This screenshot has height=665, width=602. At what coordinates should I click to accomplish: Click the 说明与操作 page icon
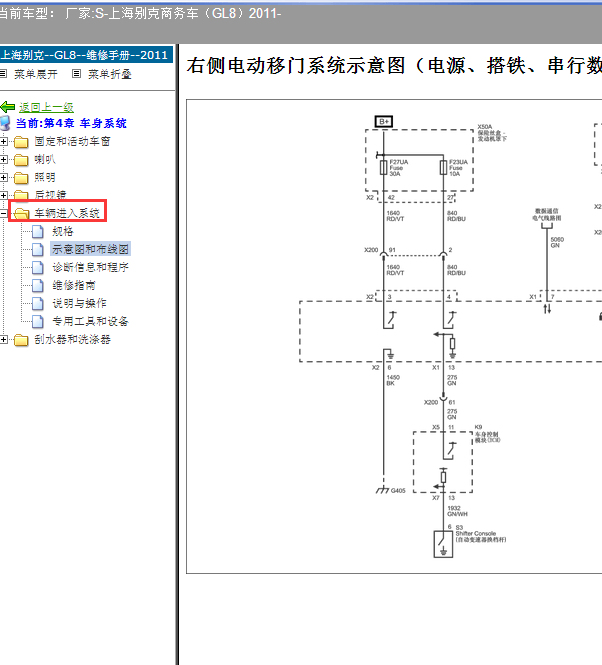pos(38,303)
